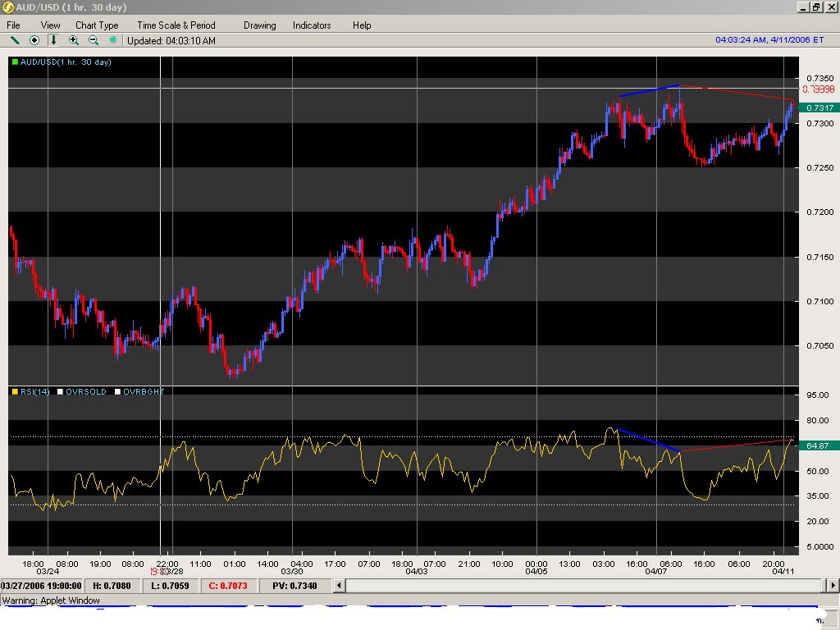Click the green live-update status ball
This screenshot has width=840, height=630.
(113, 40)
